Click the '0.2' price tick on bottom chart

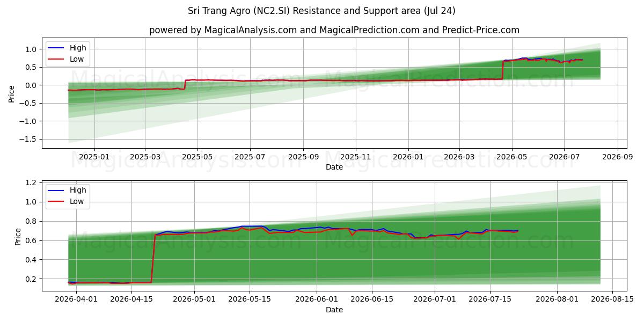(32, 279)
